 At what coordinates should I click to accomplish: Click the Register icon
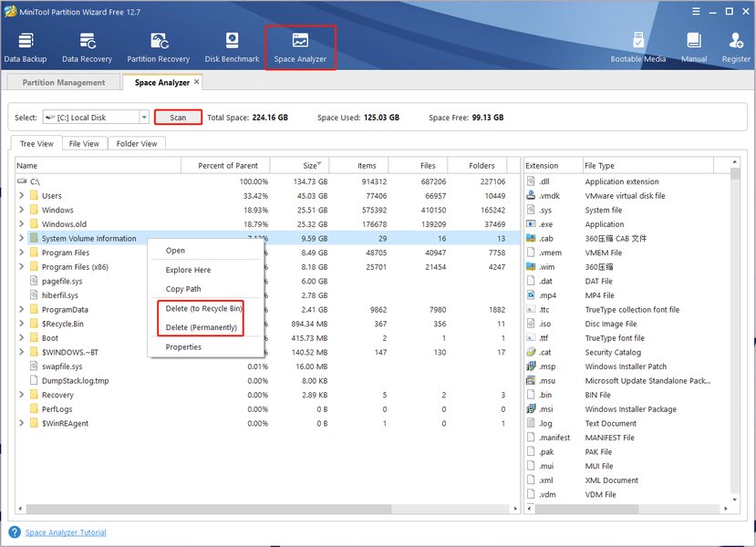pos(736,41)
